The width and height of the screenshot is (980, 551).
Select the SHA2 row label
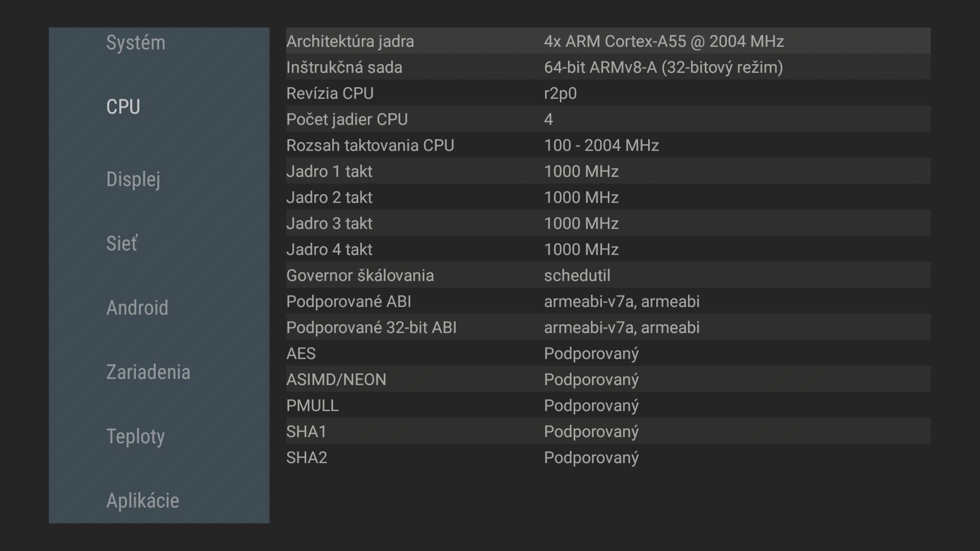(x=307, y=458)
